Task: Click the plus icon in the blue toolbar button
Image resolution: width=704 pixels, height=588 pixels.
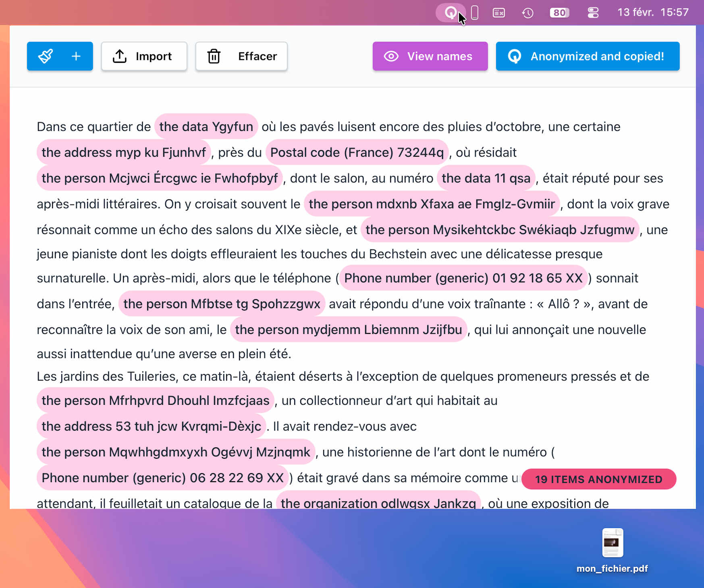Action: 76,56
